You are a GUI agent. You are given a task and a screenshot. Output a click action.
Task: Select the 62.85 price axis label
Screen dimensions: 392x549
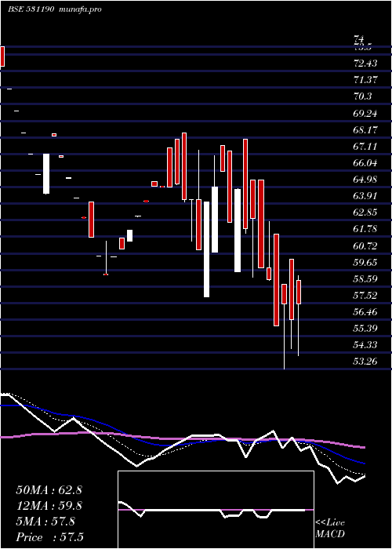pos(365,213)
